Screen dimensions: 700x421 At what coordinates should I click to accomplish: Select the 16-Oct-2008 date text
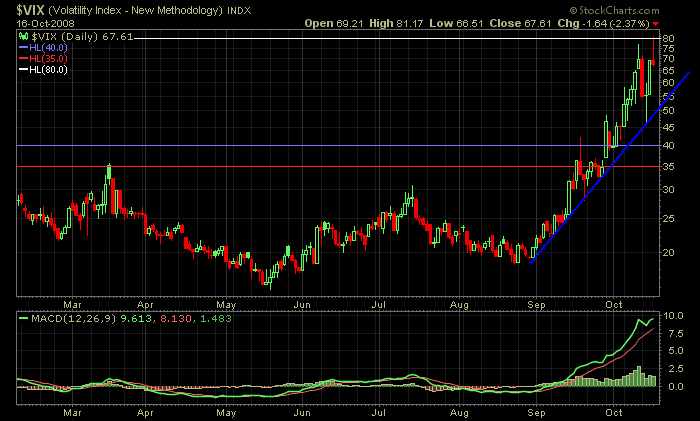(x=46, y=23)
